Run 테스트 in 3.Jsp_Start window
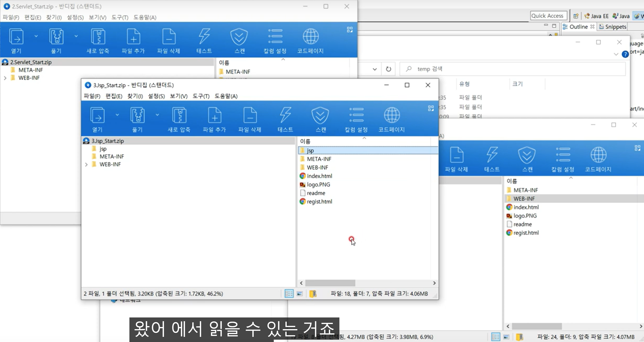 pos(285,115)
